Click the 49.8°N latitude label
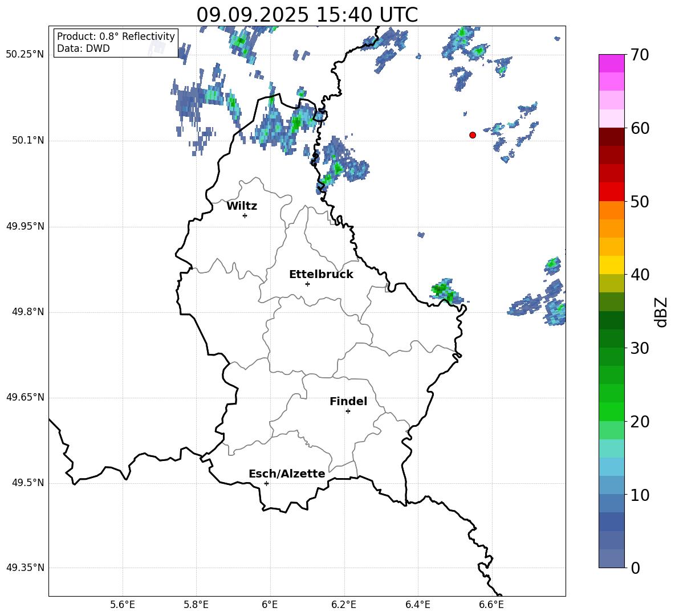The height and width of the screenshot is (616, 675). tap(28, 312)
